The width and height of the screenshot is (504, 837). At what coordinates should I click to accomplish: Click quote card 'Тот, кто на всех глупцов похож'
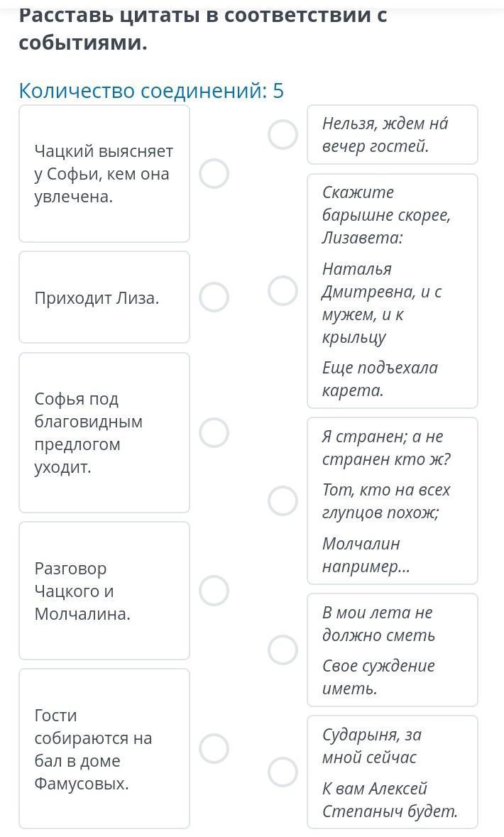(393, 500)
